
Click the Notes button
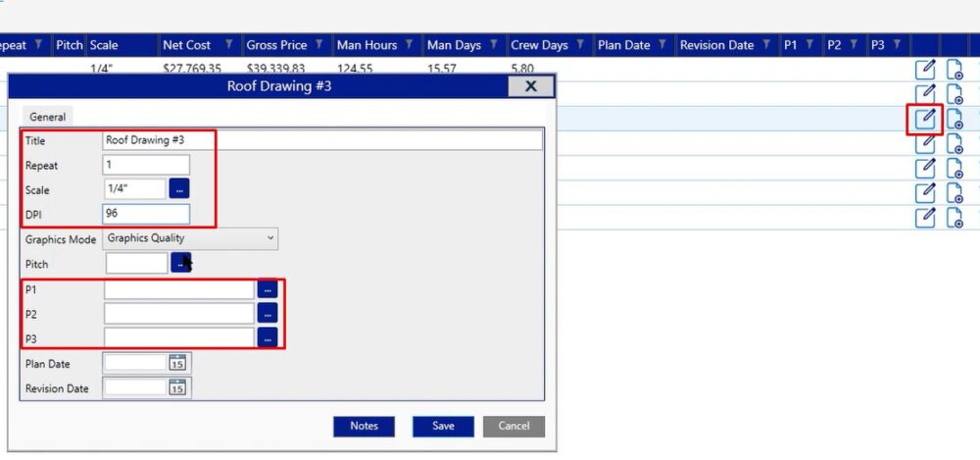(364, 426)
